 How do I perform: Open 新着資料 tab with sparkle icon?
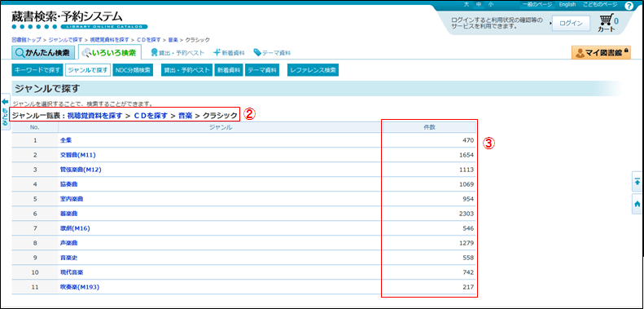coord(229,53)
